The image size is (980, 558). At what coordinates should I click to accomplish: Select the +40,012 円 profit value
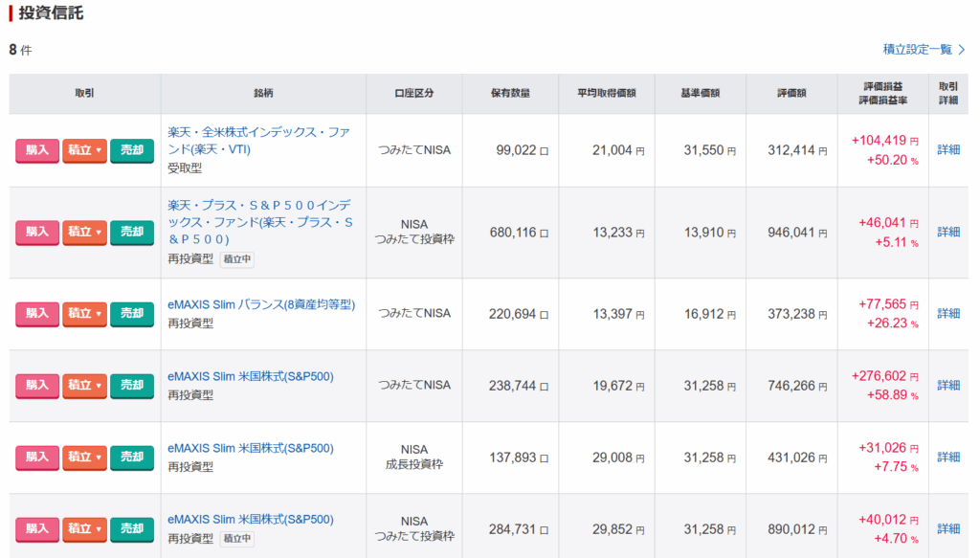coord(889,520)
